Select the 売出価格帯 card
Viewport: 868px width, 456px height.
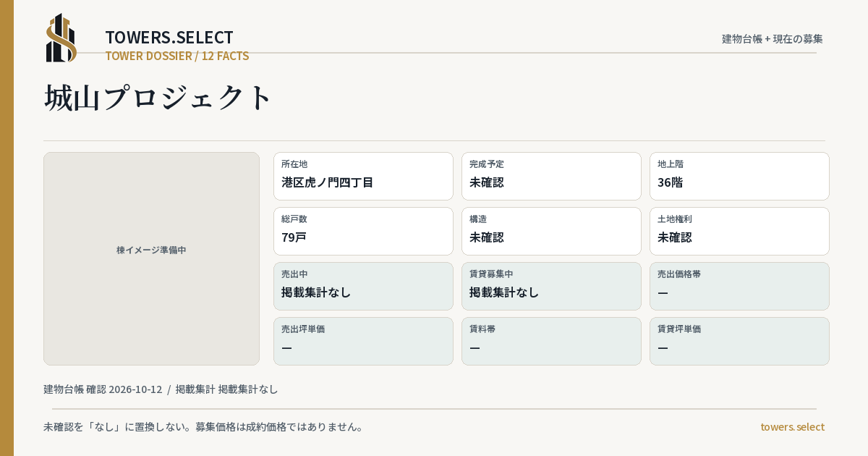point(739,286)
